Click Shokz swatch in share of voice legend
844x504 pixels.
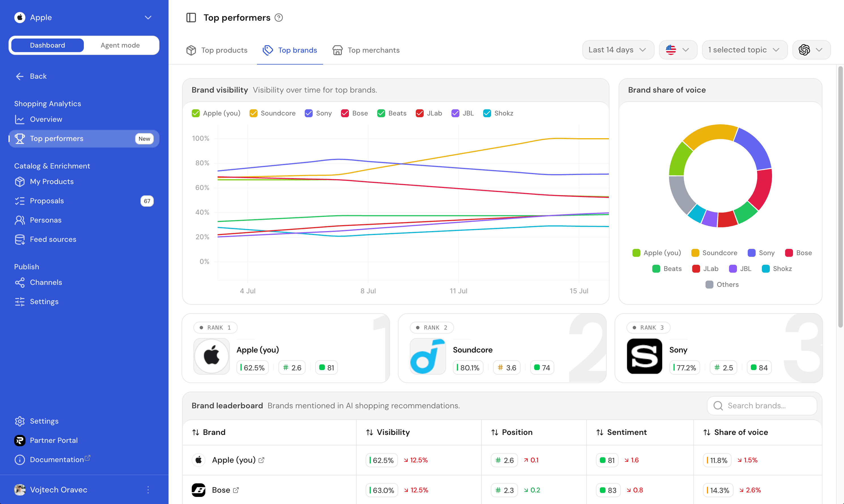pos(766,269)
